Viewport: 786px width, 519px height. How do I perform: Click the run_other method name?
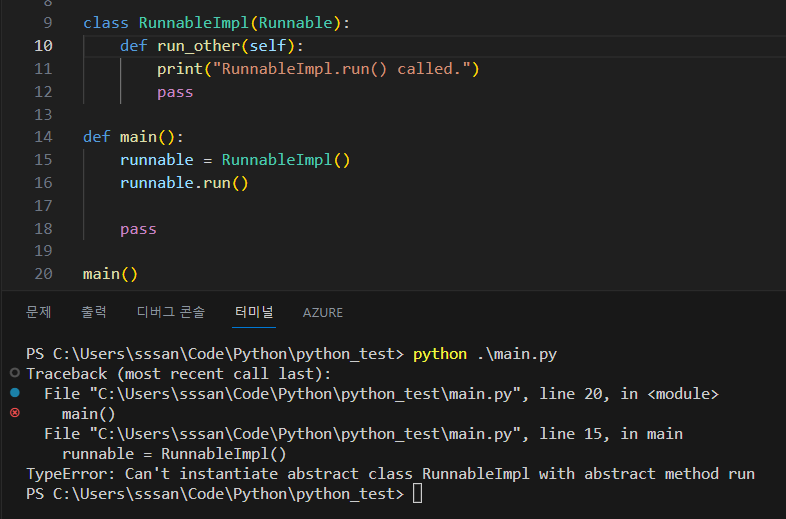pos(198,46)
